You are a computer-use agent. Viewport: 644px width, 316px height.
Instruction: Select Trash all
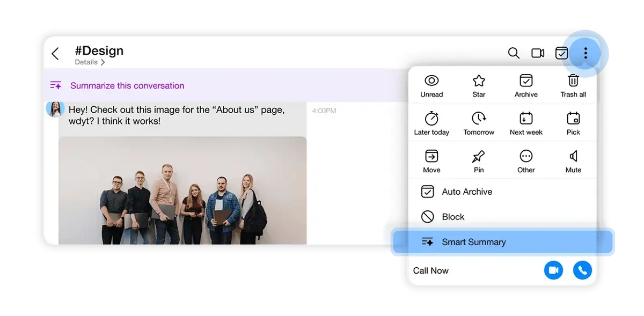(573, 86)
